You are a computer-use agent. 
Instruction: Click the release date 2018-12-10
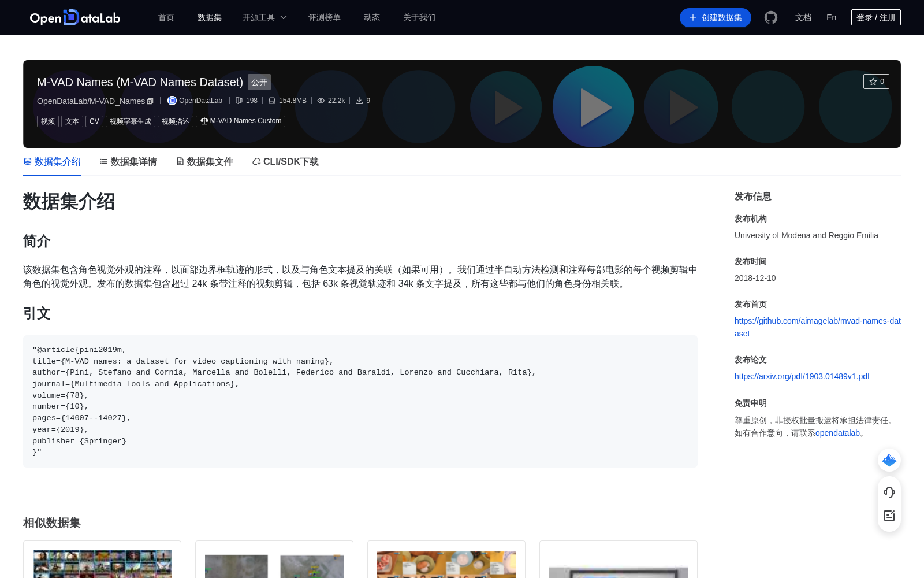pos(755,278)
